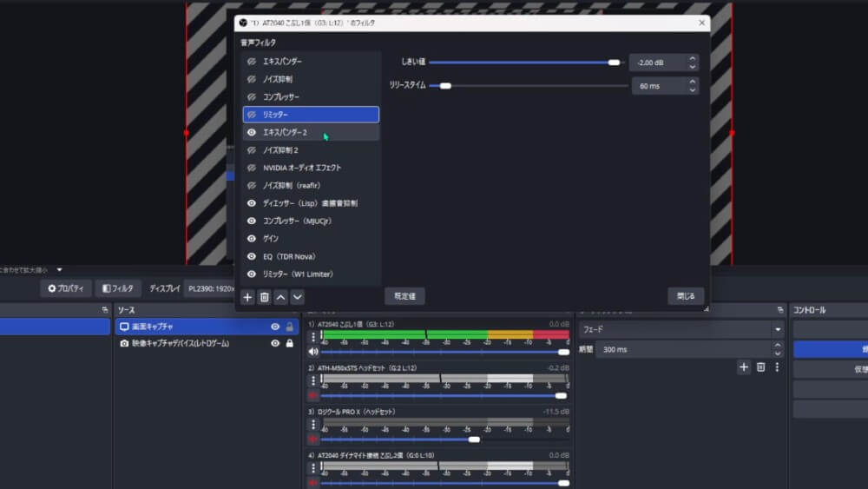Click the 閉じる button in filter dialog
Viewport: 868px width, 489px height.
click(686, 296)
